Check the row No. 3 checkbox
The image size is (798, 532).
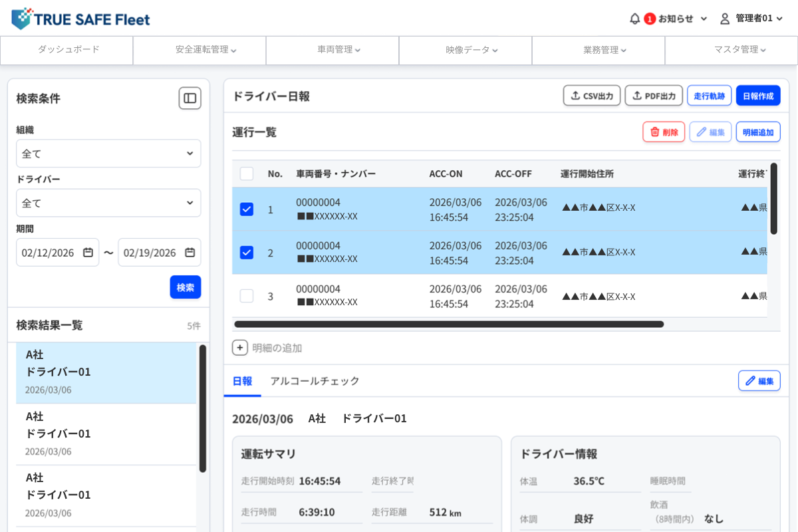[x=247, y=296]
